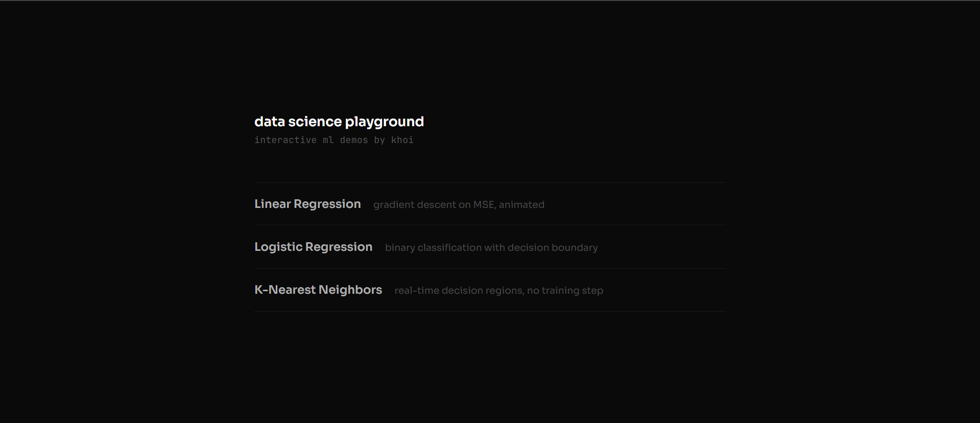The height and width of the screenshot is (423, 980).
Task: Click the 'interactive ml demos by khoi' subtitle
Action: click(x=333, y=140)
